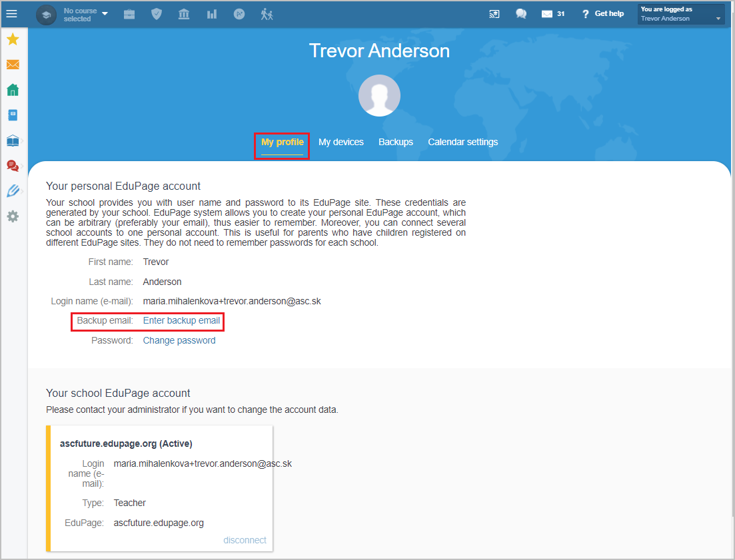This screenshot has width=735, height=560.
Task: Click the personal account login email address
Action: tap(232, 301)
